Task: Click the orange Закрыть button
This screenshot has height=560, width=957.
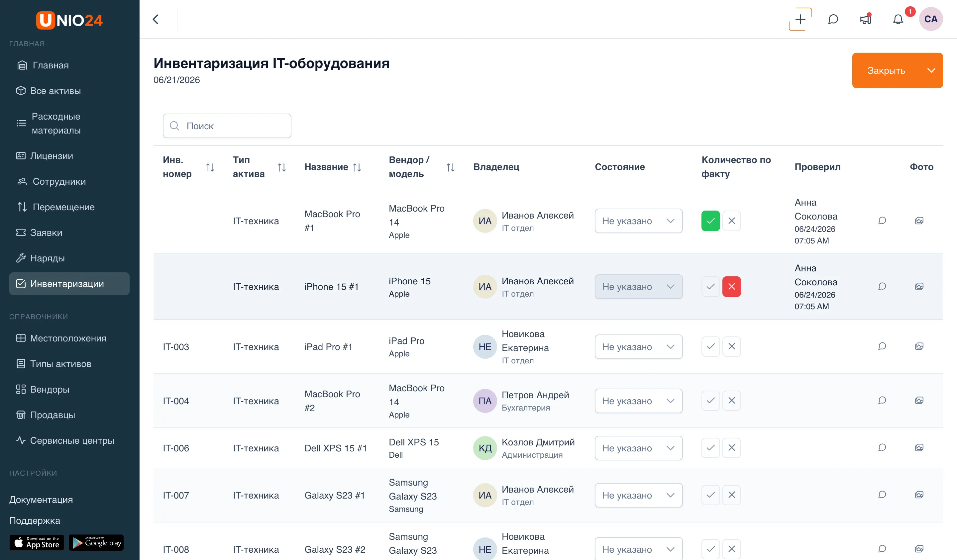Action: tap(886, 70)
